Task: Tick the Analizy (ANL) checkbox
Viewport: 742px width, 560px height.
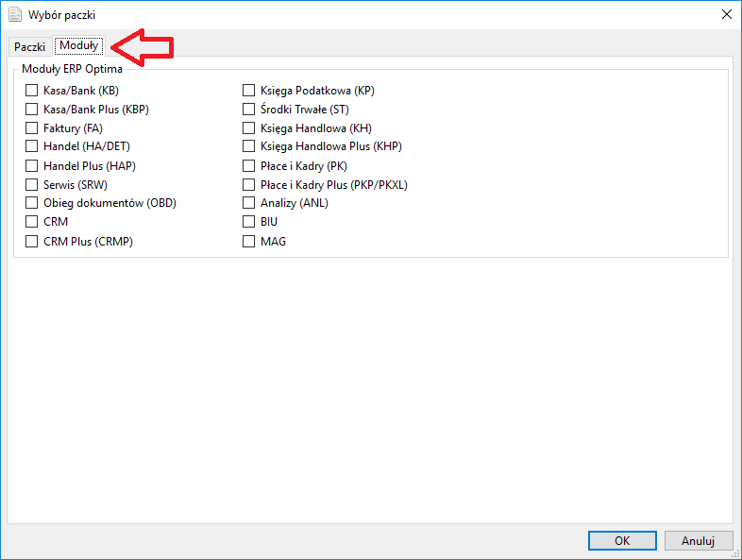Action: click(249, 203)
